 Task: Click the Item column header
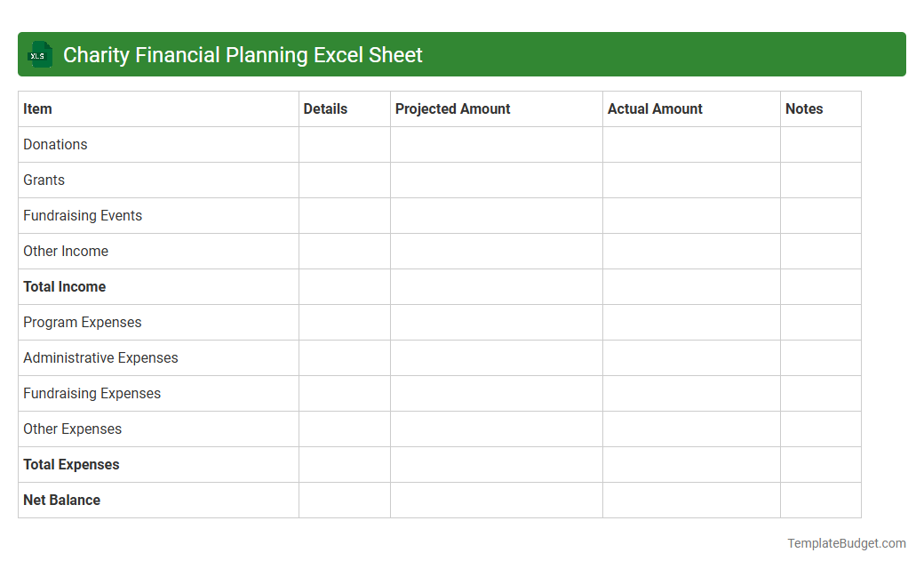[x=37, y=108]
